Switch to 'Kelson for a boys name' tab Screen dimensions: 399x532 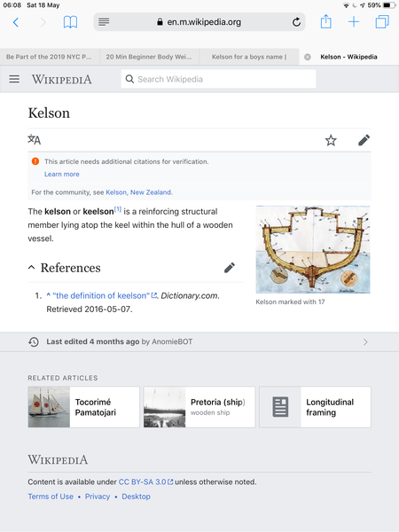click(x=249, y=57)
